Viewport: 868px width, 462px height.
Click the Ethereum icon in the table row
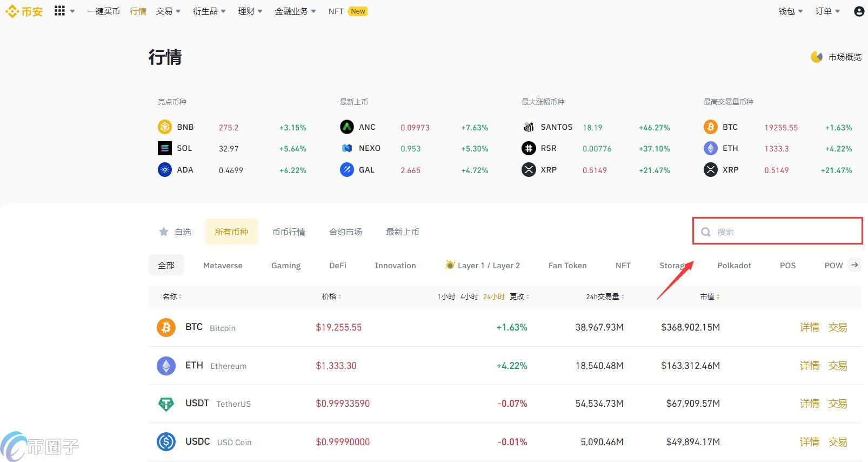tap(166, 366)
